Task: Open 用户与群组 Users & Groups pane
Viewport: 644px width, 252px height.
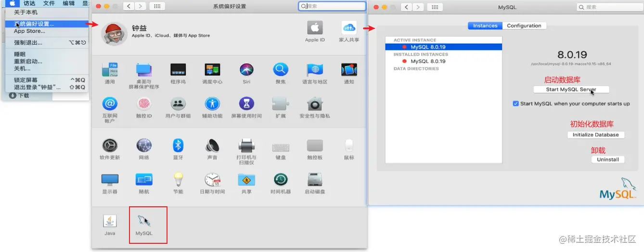Action: (x=178, y=104)
